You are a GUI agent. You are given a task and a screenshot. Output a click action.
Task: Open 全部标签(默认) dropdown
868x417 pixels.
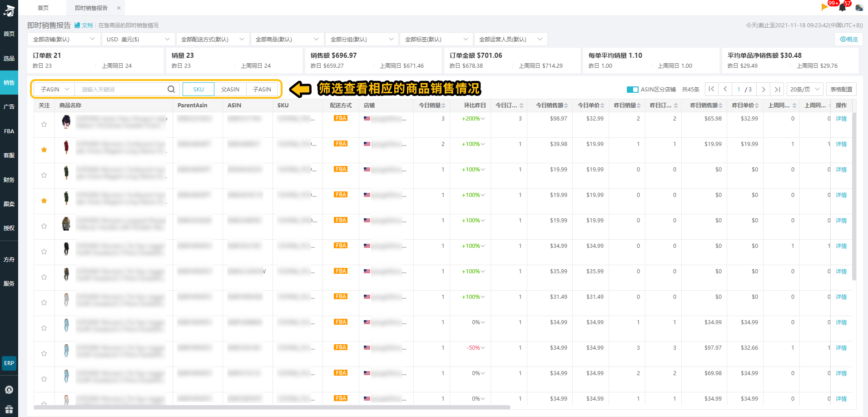436,39
